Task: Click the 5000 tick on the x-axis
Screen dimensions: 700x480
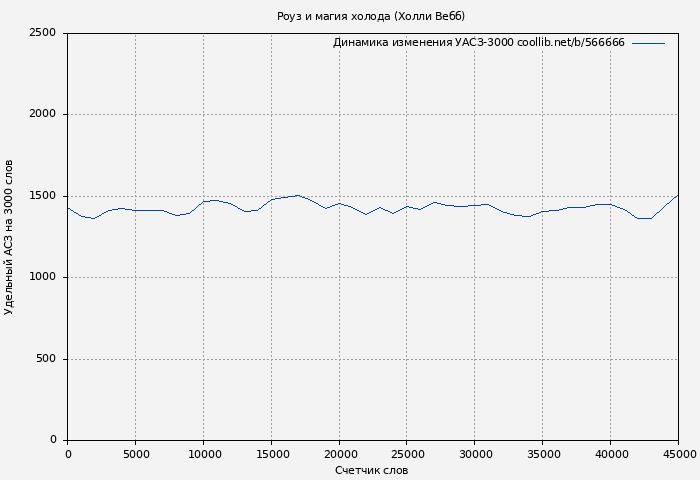Action: (x=135, y=454)
